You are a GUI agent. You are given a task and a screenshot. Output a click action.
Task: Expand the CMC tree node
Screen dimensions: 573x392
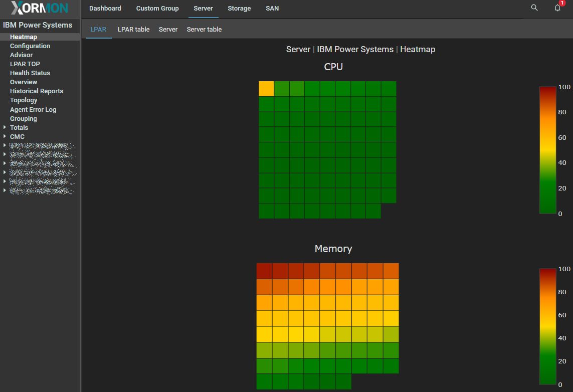5,136
